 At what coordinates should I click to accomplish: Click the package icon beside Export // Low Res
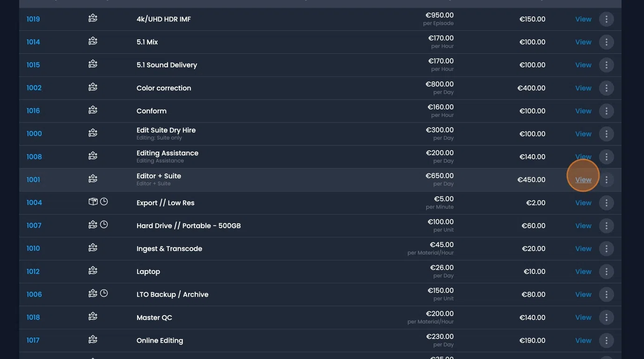pos(92,201)
